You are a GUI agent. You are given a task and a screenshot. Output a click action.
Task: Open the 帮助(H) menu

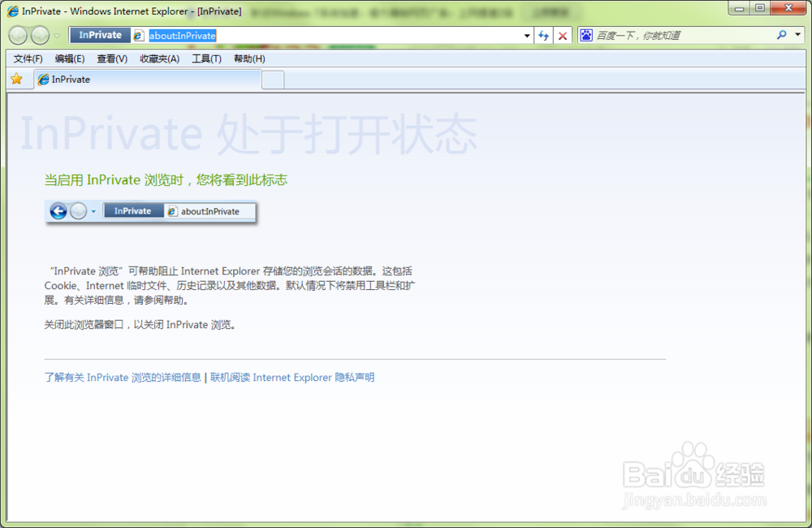[x=249, y=58]
